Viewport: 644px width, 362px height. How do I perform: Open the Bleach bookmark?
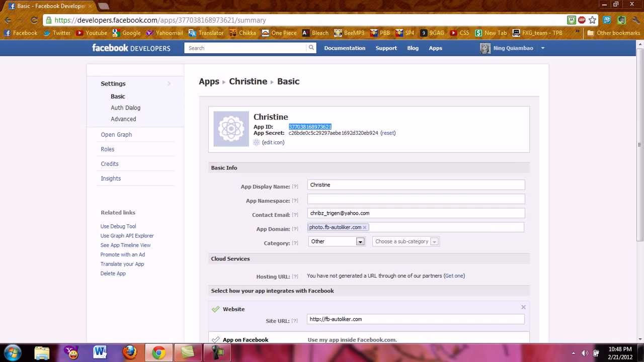click(x=315, y=33)
